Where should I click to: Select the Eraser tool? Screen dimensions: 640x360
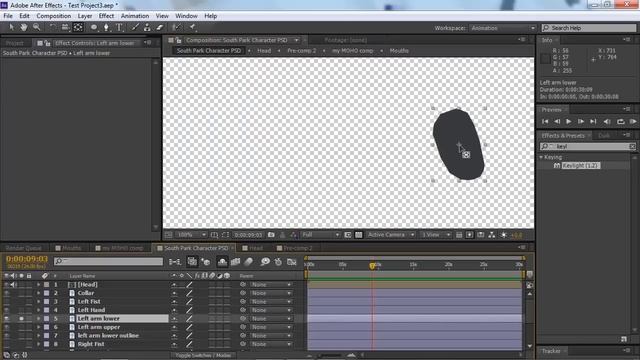(160, 27)
